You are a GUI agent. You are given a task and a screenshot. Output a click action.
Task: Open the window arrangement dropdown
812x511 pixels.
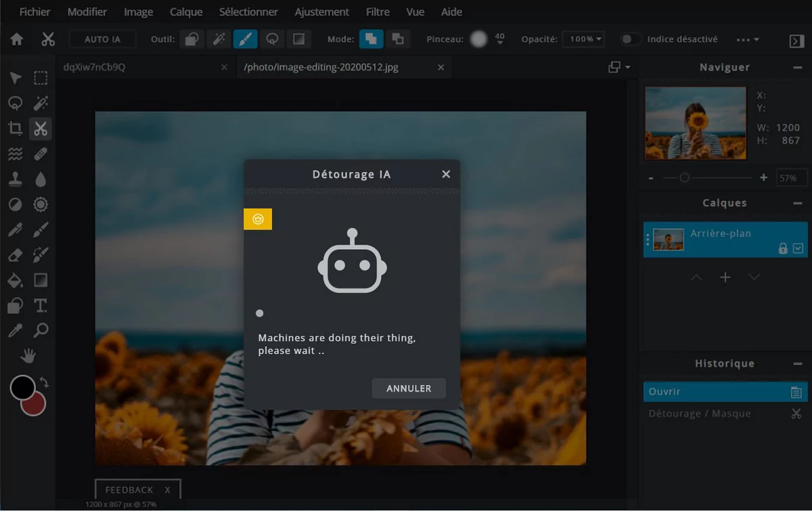[x=619, y=67]
